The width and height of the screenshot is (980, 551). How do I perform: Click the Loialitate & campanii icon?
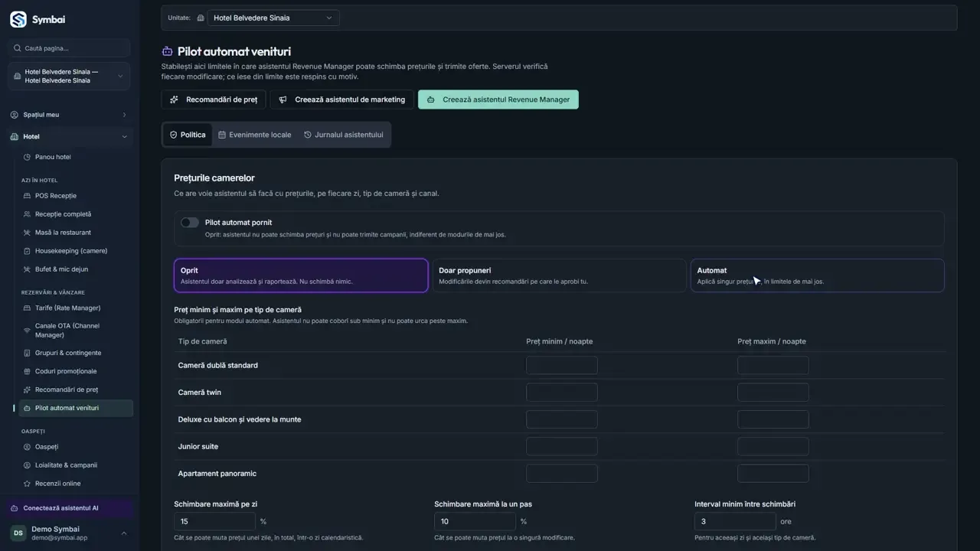click(x=28, y=465)
